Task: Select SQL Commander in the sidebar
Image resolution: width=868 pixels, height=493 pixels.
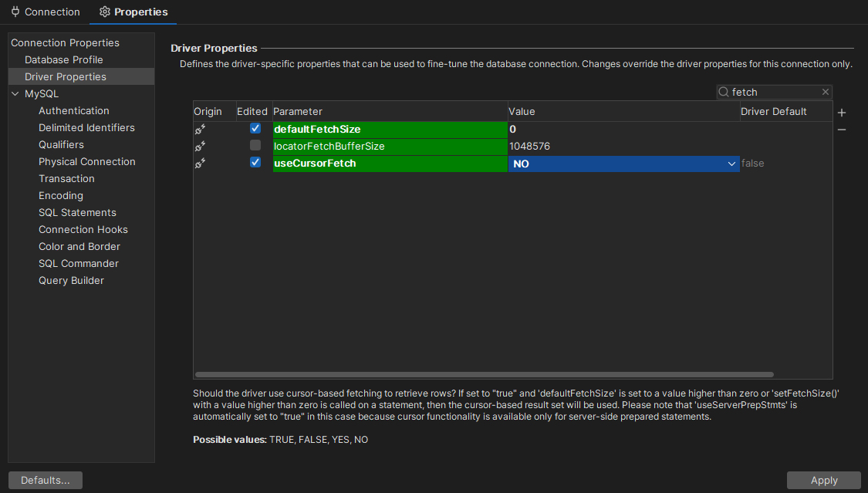Action: [x=79, y=263]
